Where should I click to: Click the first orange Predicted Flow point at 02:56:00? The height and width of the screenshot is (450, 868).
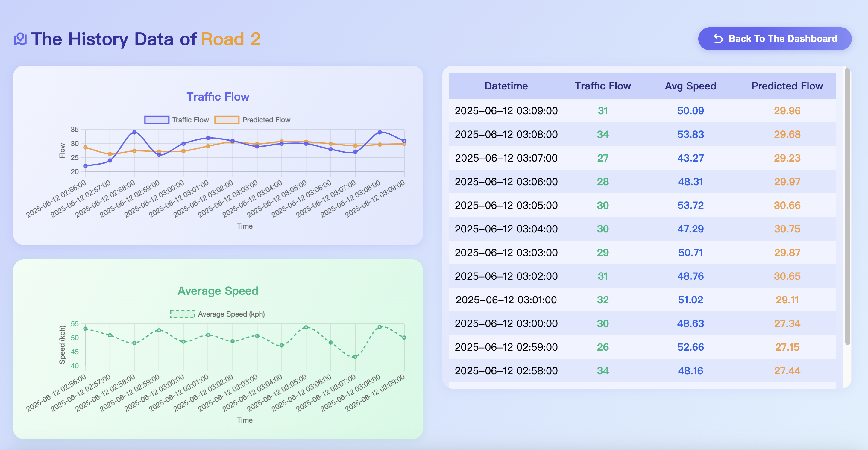click(85, 147)
